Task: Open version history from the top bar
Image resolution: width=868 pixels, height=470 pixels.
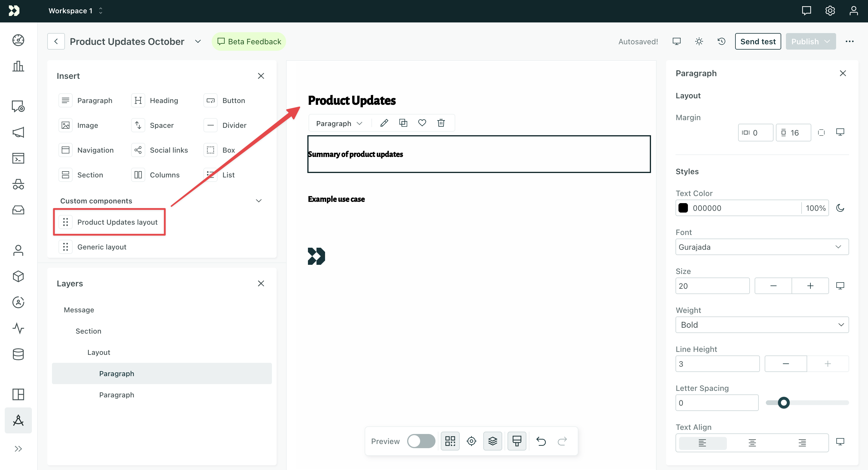Action: pos(721,41)
